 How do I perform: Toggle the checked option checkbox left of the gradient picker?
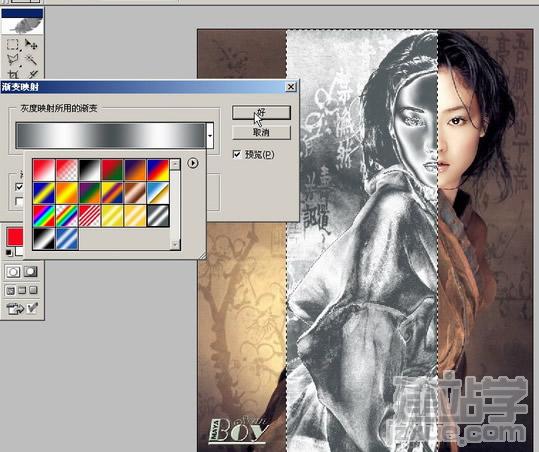19,187
